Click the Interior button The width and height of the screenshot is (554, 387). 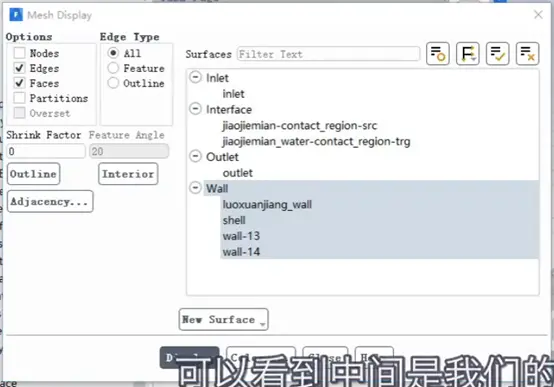128,174
